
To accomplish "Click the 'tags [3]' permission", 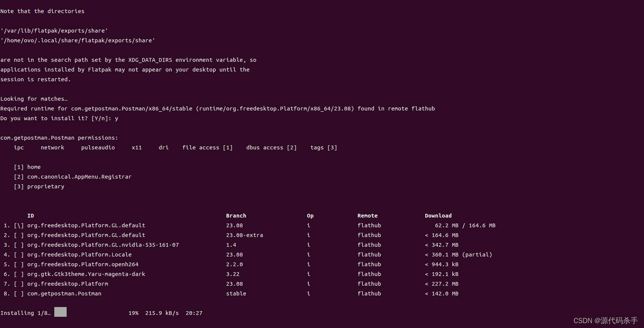I will tap(324, 148).
